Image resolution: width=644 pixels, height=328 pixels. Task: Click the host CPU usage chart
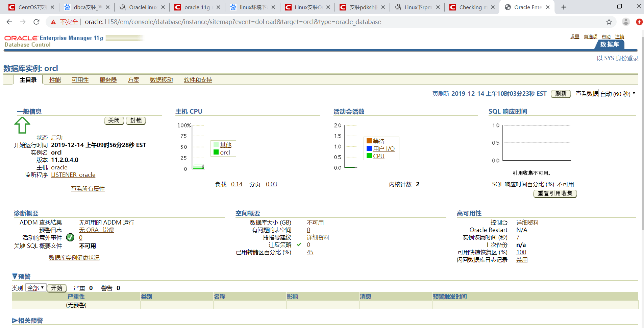(198, 147)
